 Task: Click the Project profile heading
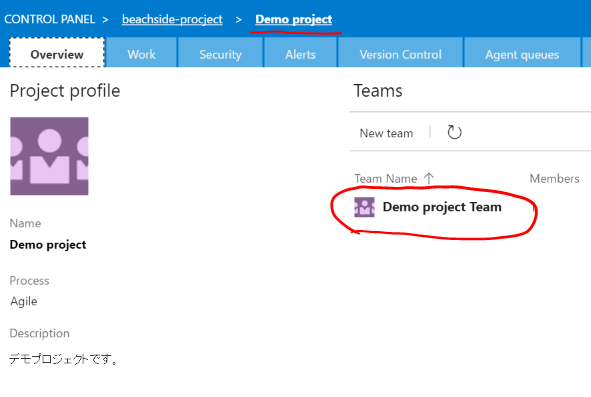[65, 91]
